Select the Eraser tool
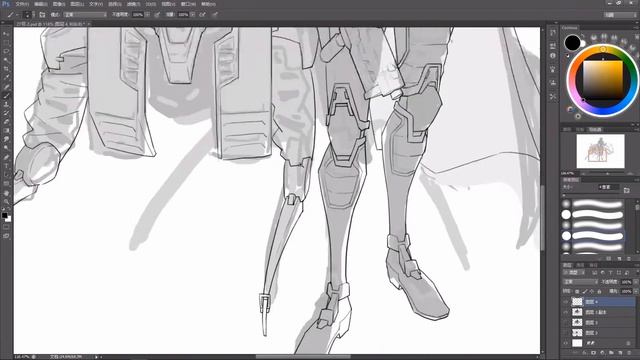 pyautogui.click(x=6, y=122)
